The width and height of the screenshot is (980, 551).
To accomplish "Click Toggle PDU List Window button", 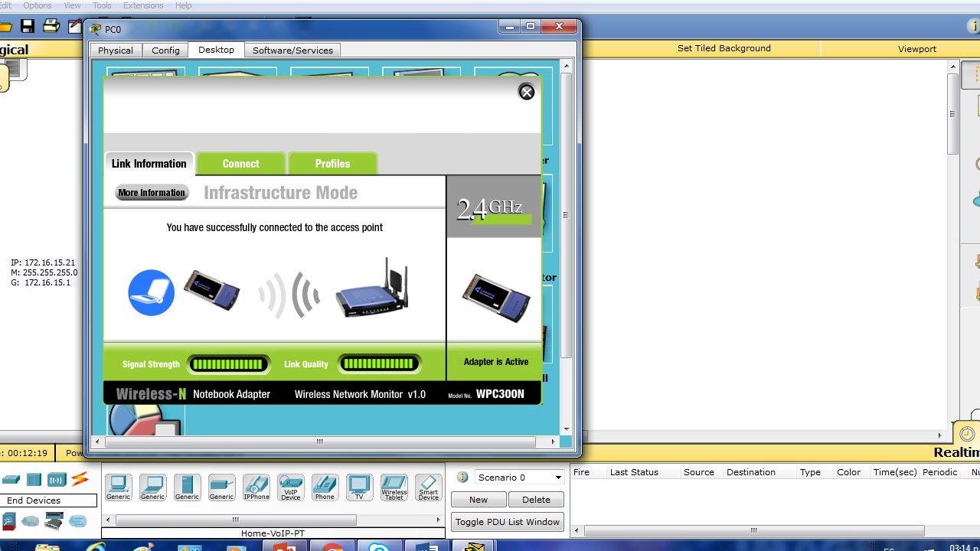I will pyautogui.click(x=508, y=522).
